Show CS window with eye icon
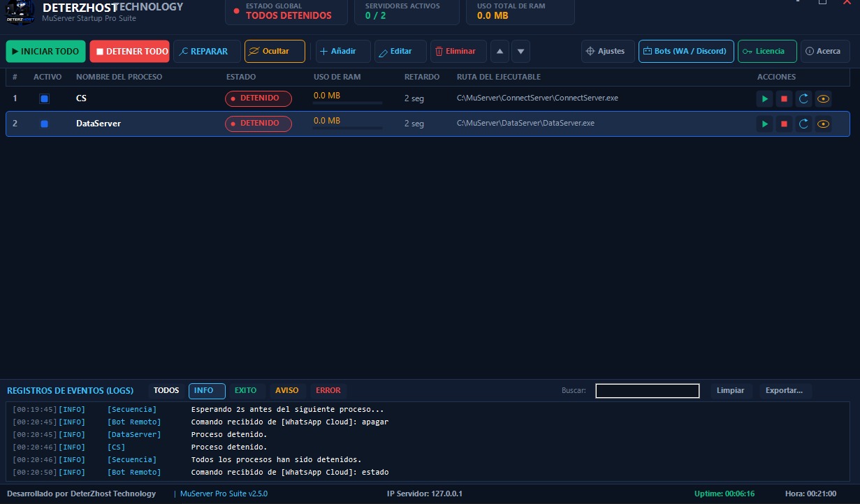860x504 pixels. click(824, 98)
